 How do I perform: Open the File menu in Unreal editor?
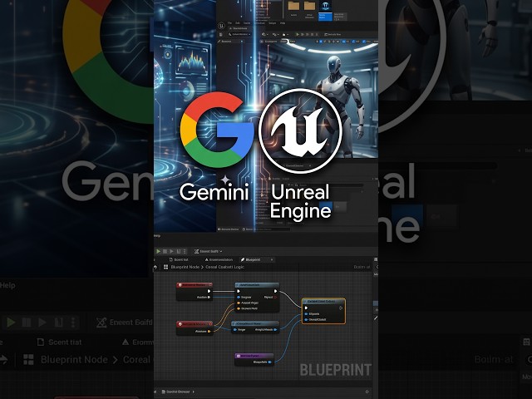click(229, 23)
